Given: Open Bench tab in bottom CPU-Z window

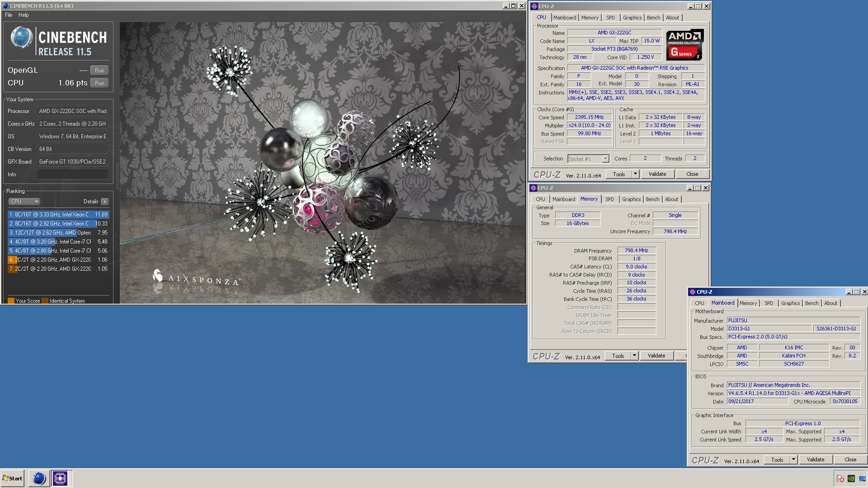Looking at the screenshot, I should tap(811, 303).
